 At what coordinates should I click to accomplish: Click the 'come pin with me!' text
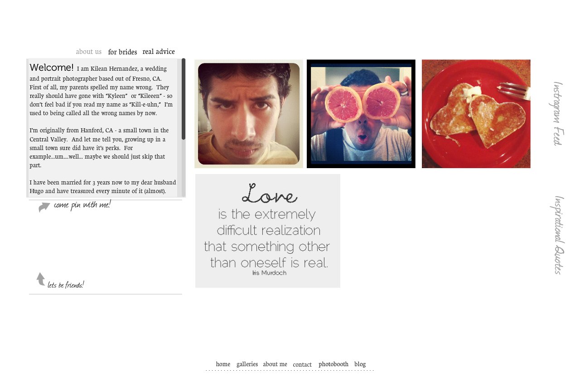tap(82, 205)
